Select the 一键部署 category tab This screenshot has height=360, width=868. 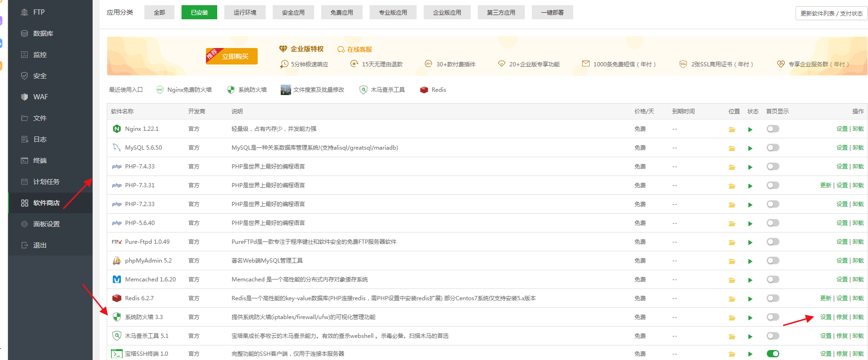tap(552, 12)
